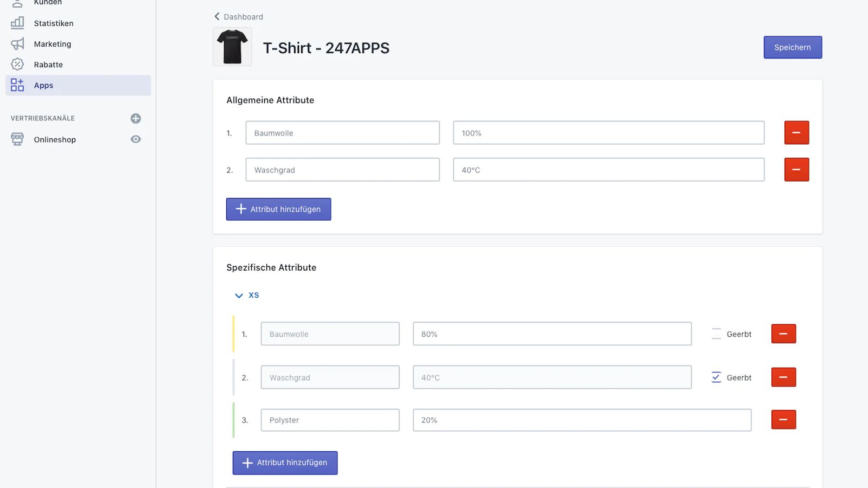Remove XS attribute Polyster 20%
Screen dimensions: 868x488
pos(783,420)
